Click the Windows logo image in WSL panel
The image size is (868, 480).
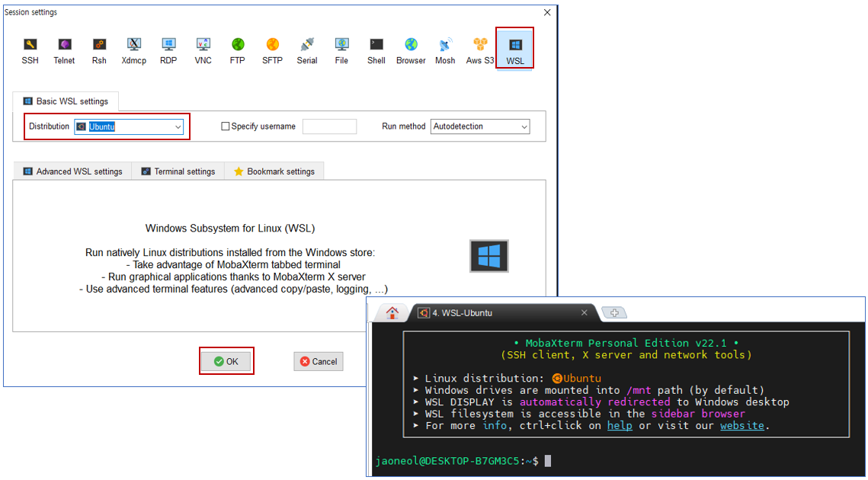coord(488,256)
